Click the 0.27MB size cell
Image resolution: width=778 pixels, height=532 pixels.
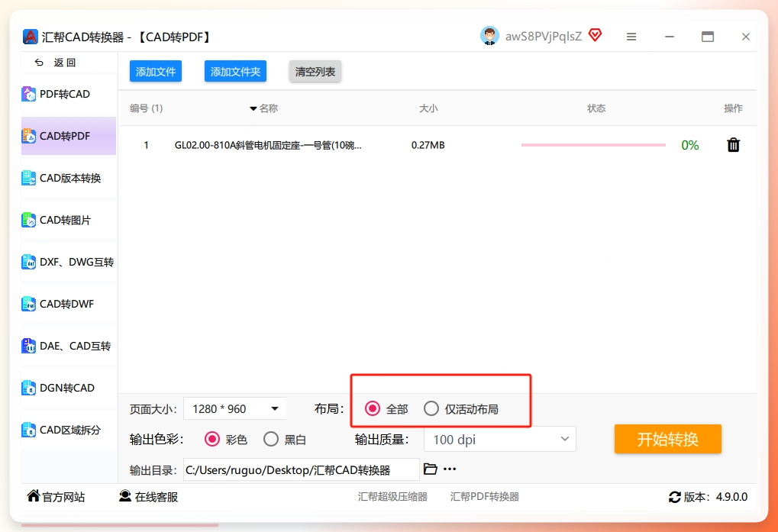pos(428,145)
